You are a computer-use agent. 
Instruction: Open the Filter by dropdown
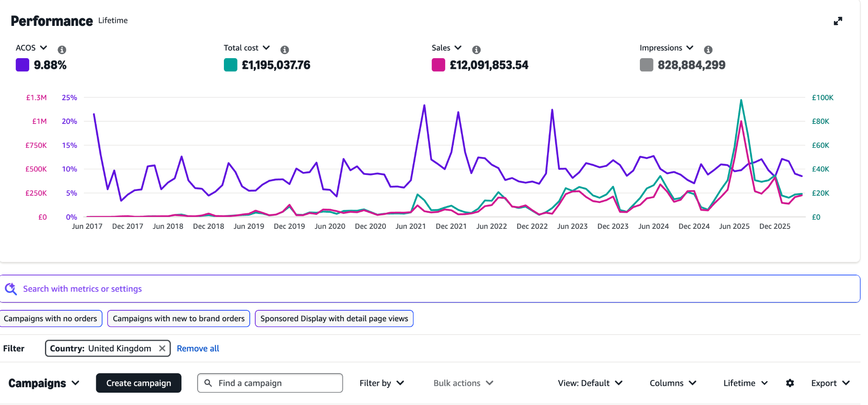click(382, 383)
